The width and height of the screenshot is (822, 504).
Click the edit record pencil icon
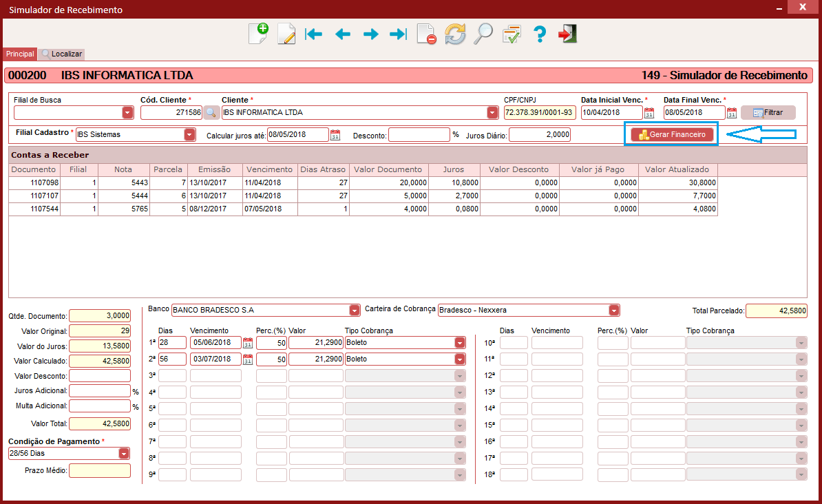(286, 34)
